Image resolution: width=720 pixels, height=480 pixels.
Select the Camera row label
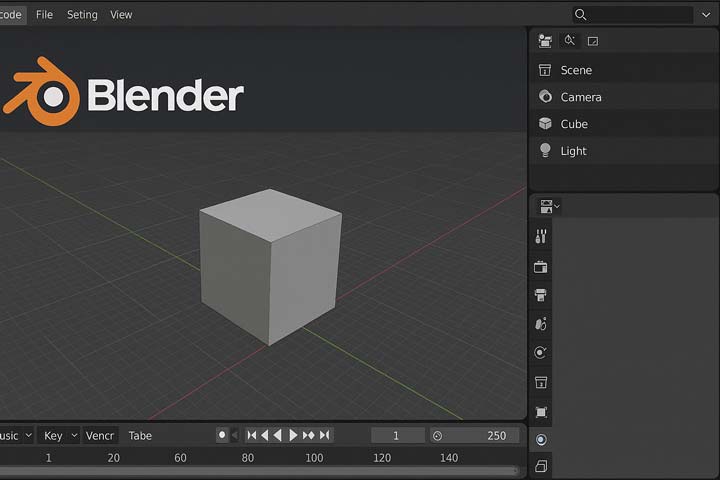pos(580,97)
